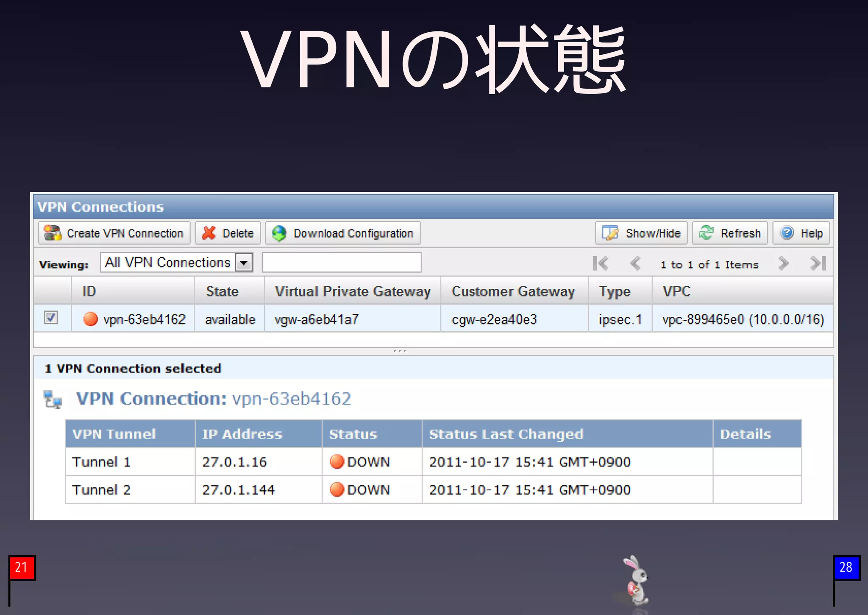Jump to last page of items

[818, 263]
